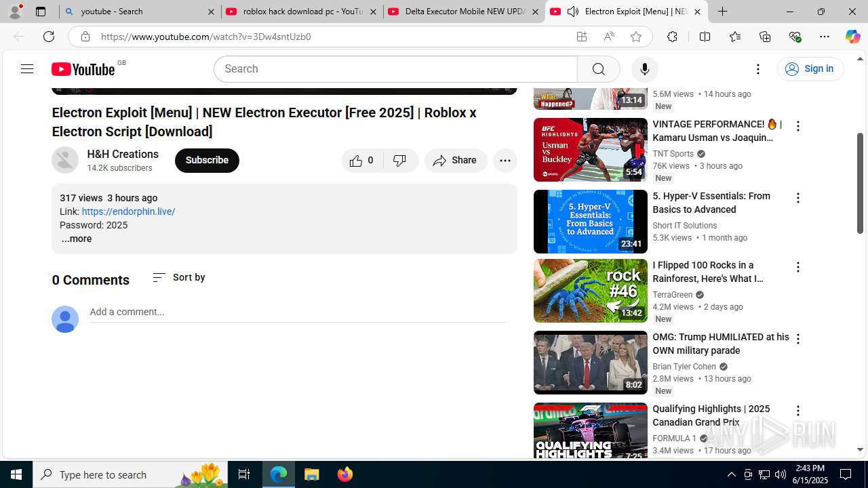Click the Share button

click(x=456, y=161)
